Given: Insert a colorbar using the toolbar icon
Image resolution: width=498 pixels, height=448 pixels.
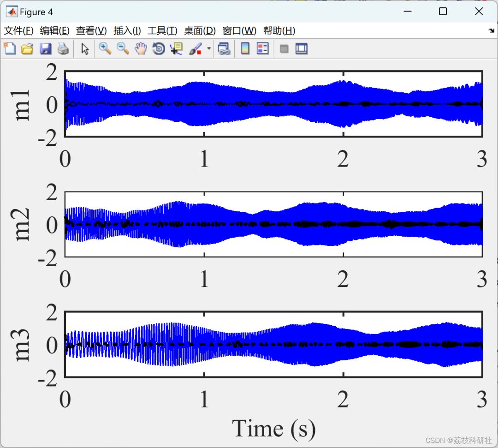Looking at the screenshot, I should (x=245, y=49).
